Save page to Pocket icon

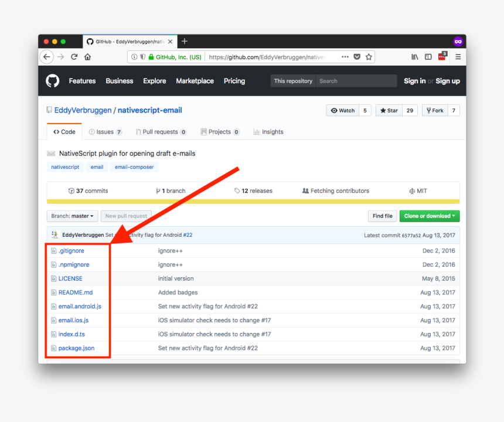coord(357,57)
